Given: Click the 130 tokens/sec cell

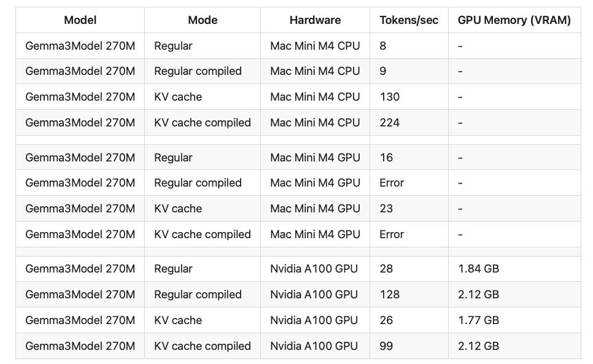Looking at the screenshot, I should point(390,97).
